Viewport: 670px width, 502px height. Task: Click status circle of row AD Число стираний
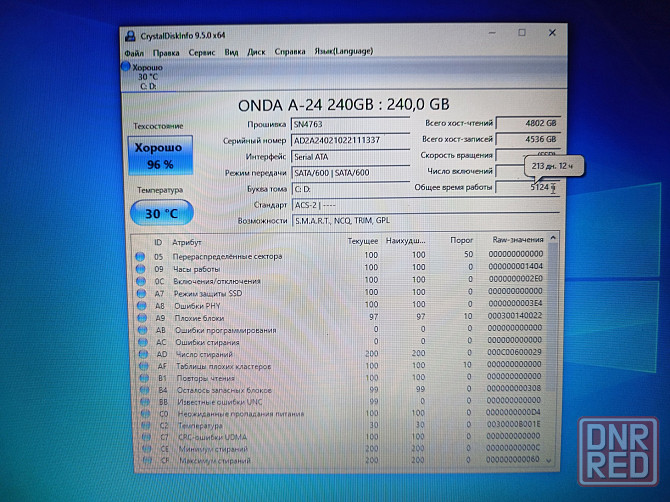[x=143, y=354]
